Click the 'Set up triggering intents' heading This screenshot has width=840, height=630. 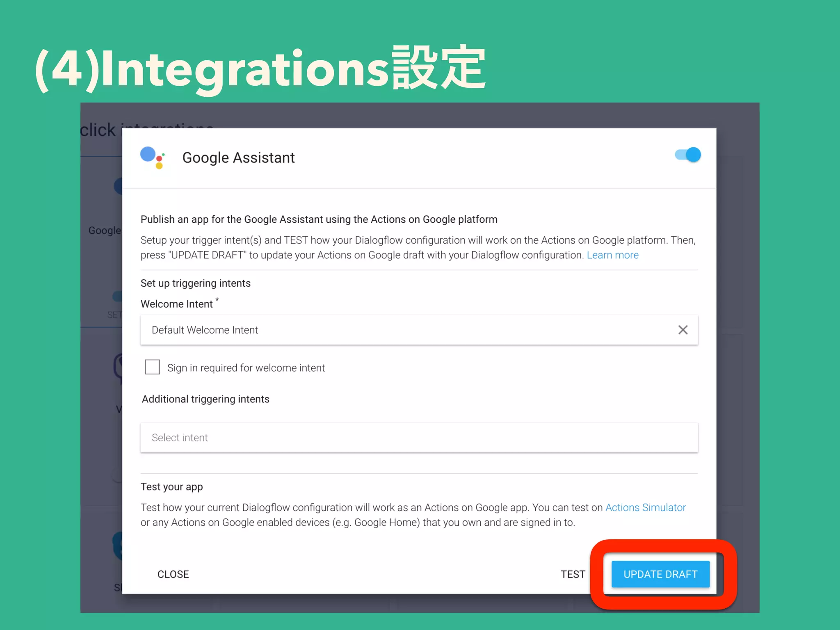tap(195, 283)
